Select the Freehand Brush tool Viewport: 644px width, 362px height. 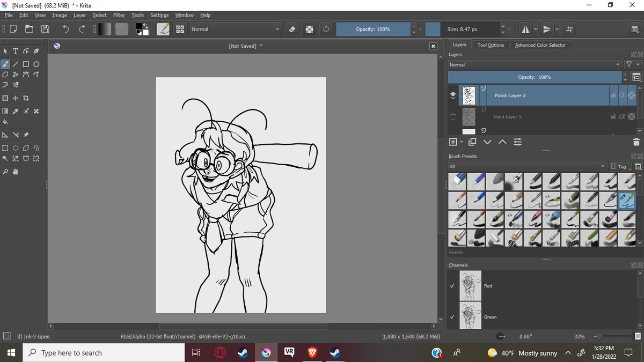[5, 64]
